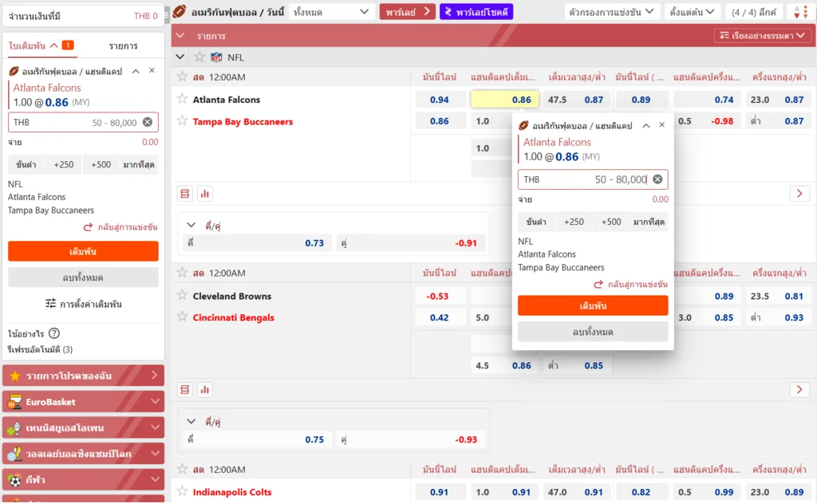
Task: Click the +500 quick stake button in sidebar
Action: [x=101, y=165]
